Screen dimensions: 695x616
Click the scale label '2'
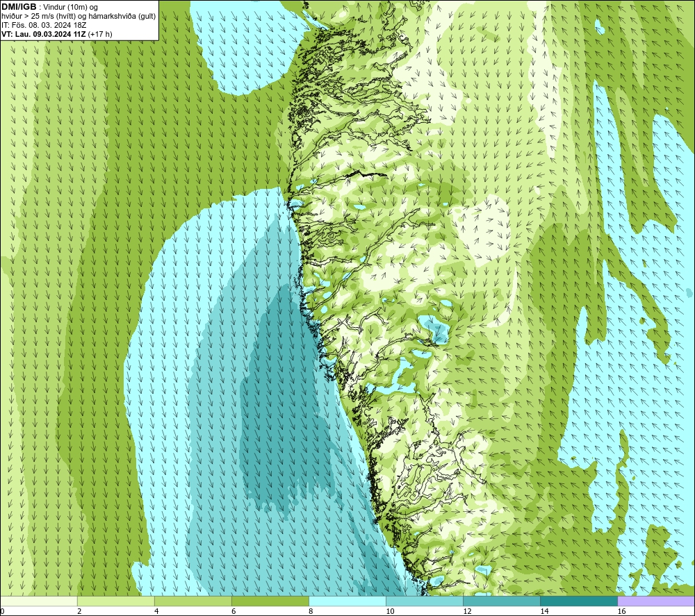coord(79,611)
